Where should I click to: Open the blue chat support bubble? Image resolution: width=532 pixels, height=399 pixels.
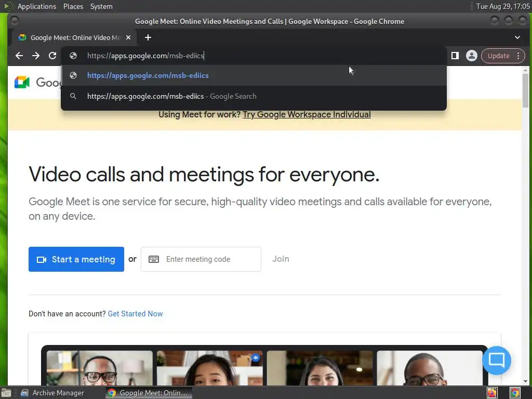tap(497, 360)
